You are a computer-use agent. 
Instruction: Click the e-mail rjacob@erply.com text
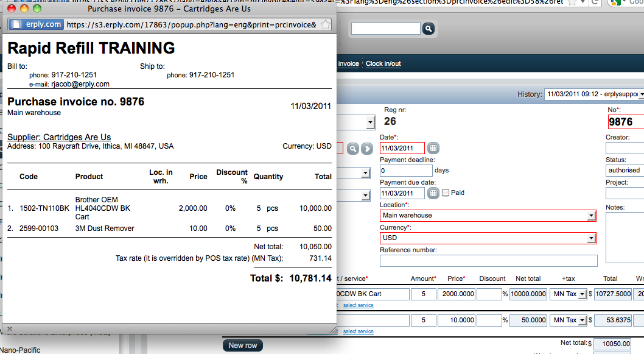pyautogui.click(x=69, y=84)
